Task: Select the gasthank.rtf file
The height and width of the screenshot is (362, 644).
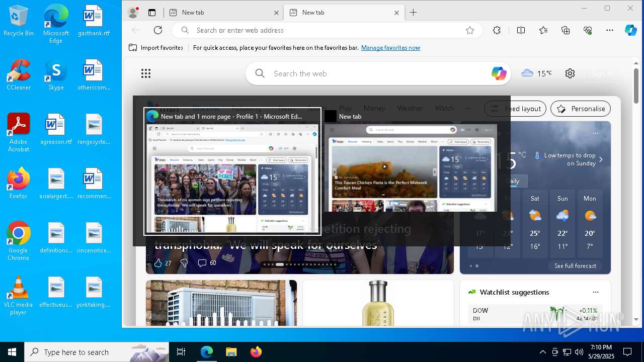Action: 94,21
